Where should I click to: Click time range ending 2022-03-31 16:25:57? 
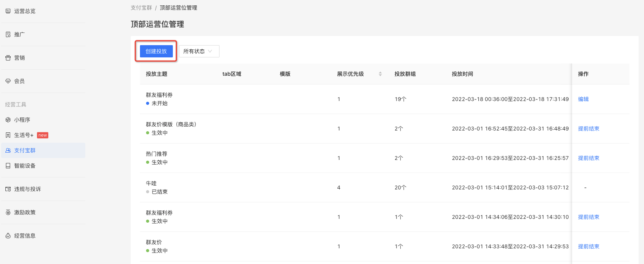pyautogui.click(x=510, y=158)
